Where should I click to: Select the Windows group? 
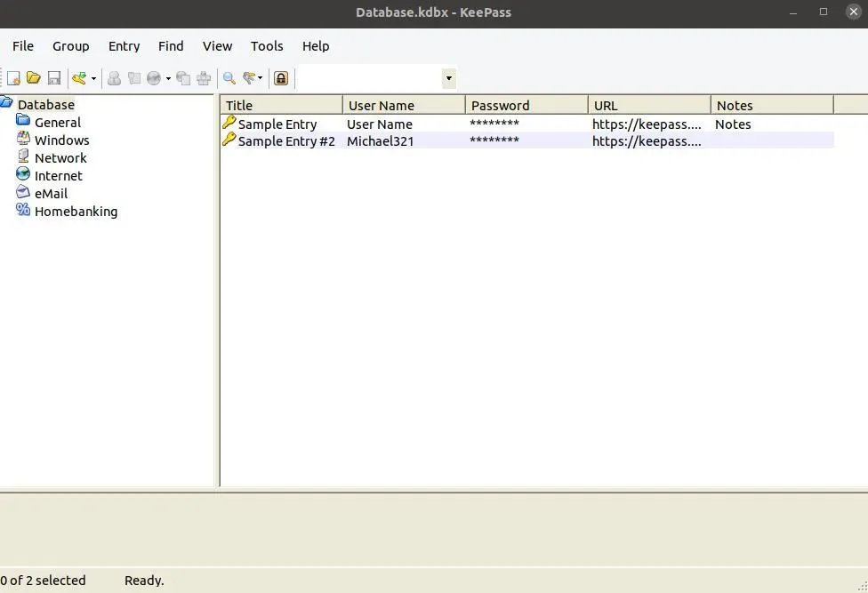(62, 140)
